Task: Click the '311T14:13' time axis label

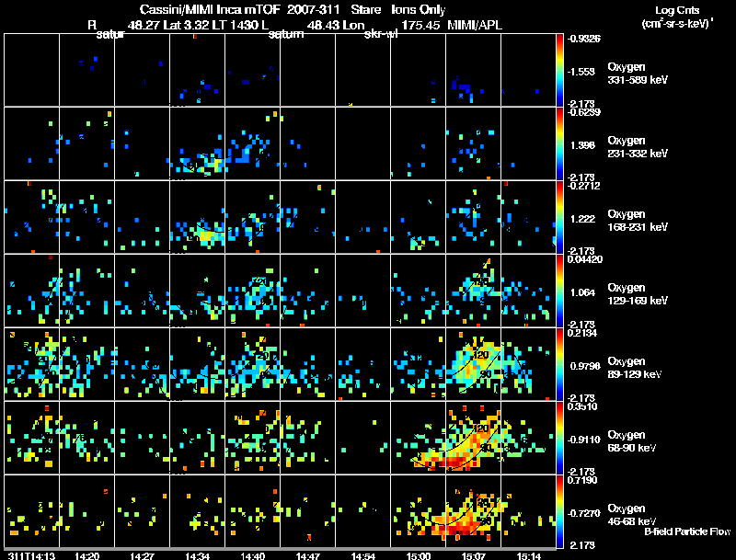Action: (31, 556)
